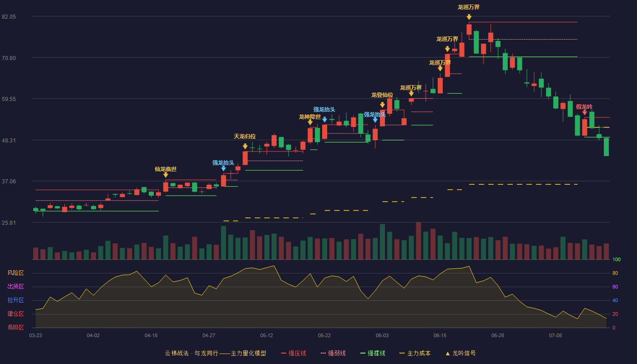The image size is (637, 364).
Task: Click the 06-15 date axis label
Action: pyautogui.click(x=440, y=335)
